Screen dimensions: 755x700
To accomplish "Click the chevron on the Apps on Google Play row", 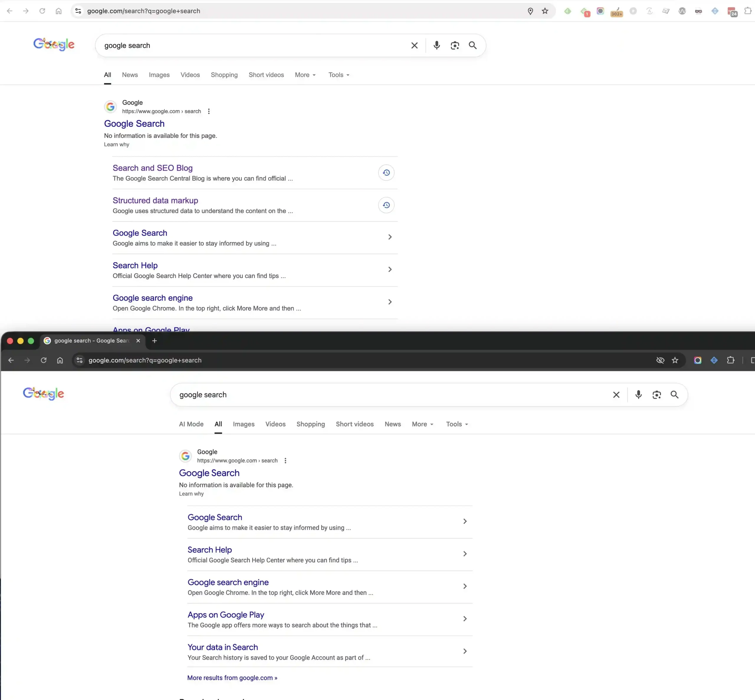I will pyautogui.click(x=465, y=619).
